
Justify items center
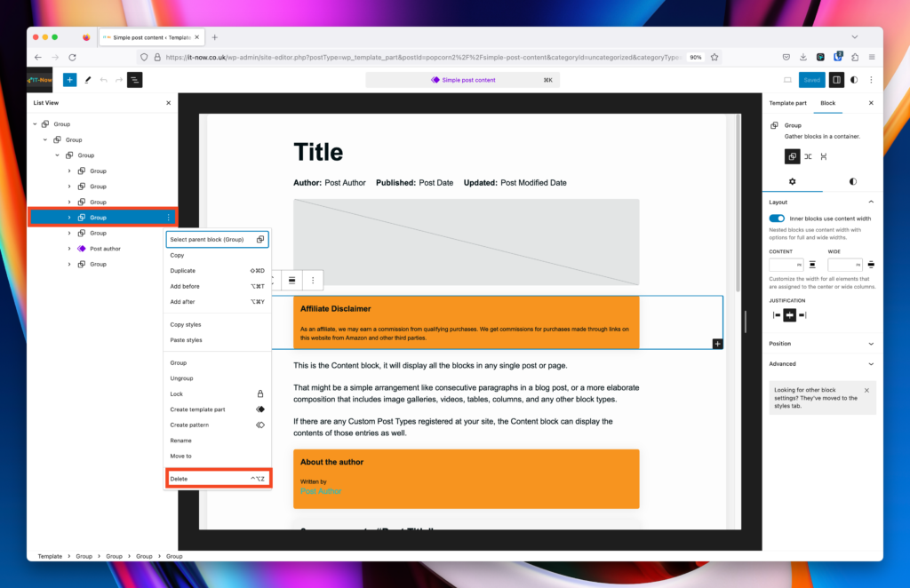(x=789, y=315)
